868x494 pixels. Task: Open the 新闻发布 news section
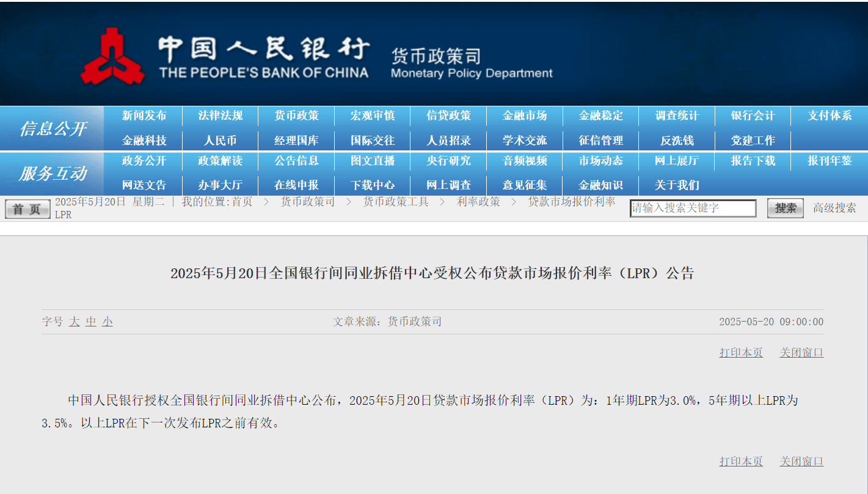click(143, 116)
